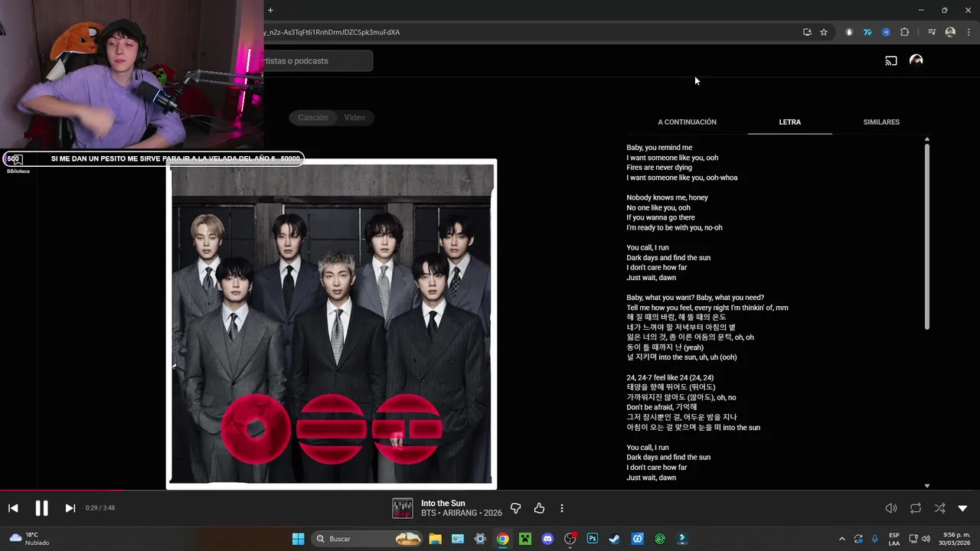
Task: Click the taskbar Buscar search box
Action: click(368, 539)
